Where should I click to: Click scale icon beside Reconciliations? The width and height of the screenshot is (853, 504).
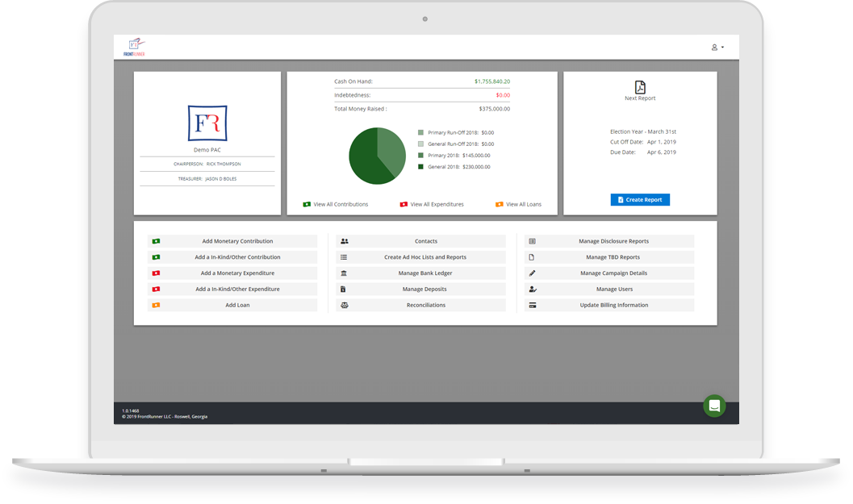(345, 305)
